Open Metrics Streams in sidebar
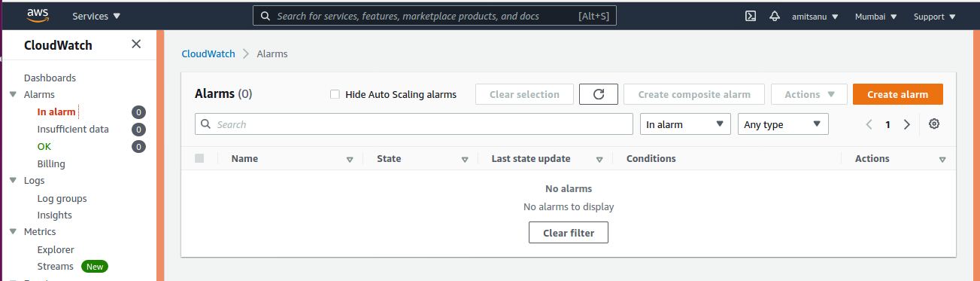 (x=55, y=267)
